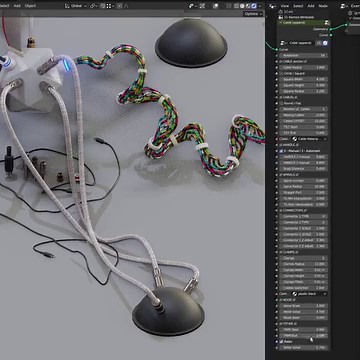Click the Resolution input socket dot
Screen dimensions: 360x360
pyautogui.click(x=276, y=55)
